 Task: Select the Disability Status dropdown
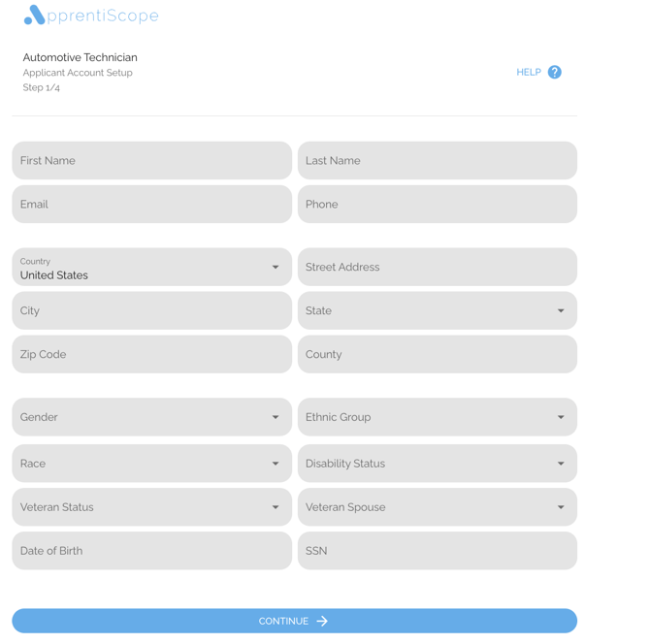[437, 464]
